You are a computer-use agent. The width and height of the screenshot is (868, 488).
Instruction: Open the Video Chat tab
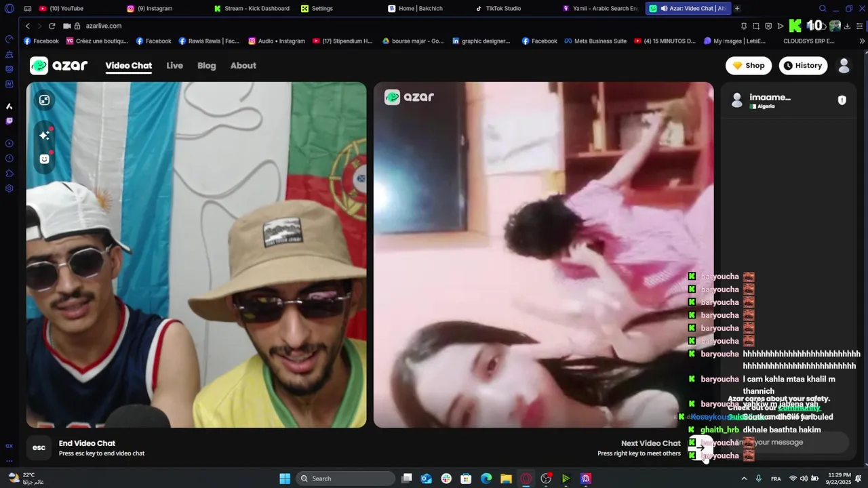[128, 66]
